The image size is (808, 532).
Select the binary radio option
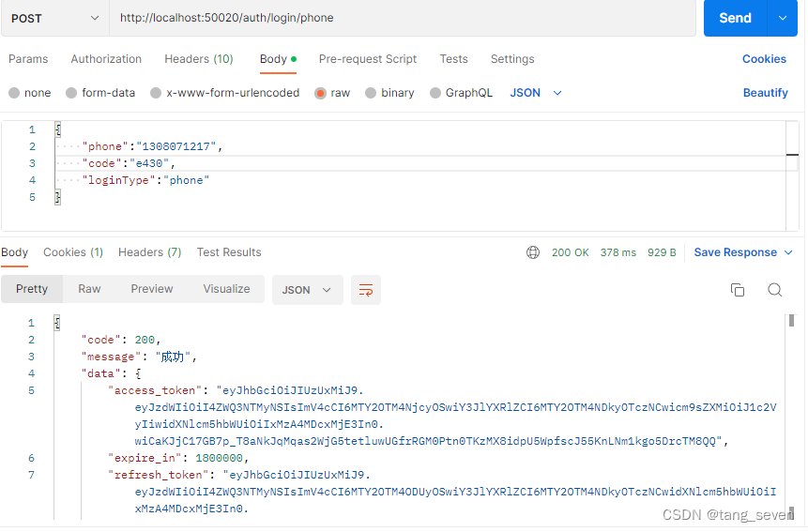point(371,93)
